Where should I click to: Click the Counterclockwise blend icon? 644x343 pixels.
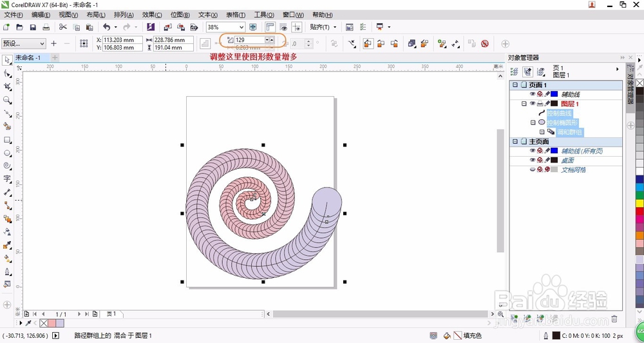tap(394, 43)
